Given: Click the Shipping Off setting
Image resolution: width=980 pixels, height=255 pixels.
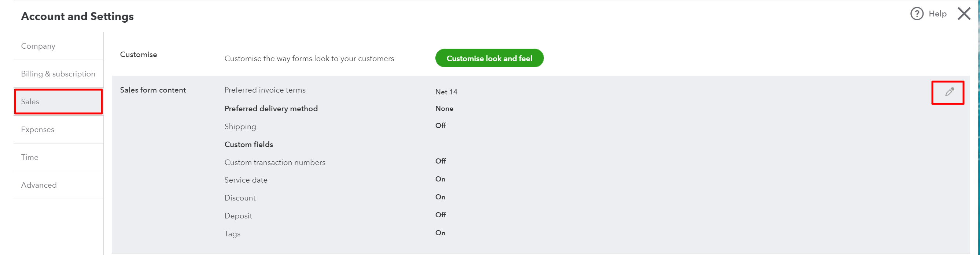Looking at the screenshot, I should (x=441, y=125).
